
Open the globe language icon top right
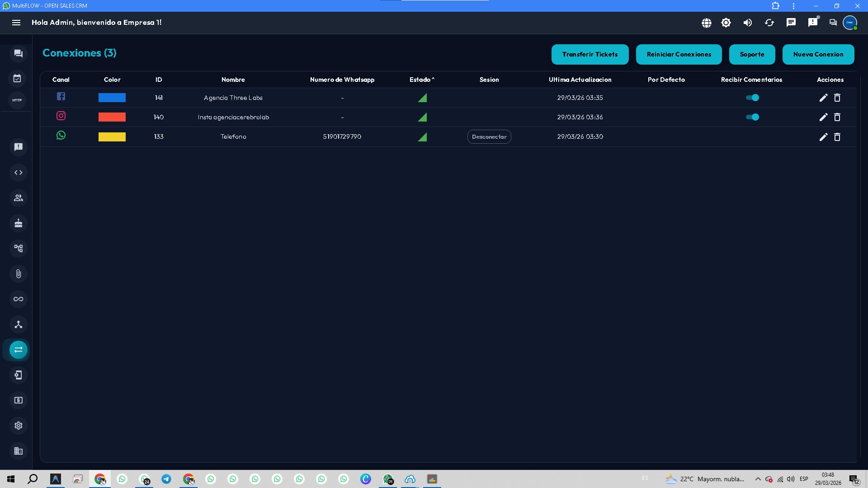(707, 23)
